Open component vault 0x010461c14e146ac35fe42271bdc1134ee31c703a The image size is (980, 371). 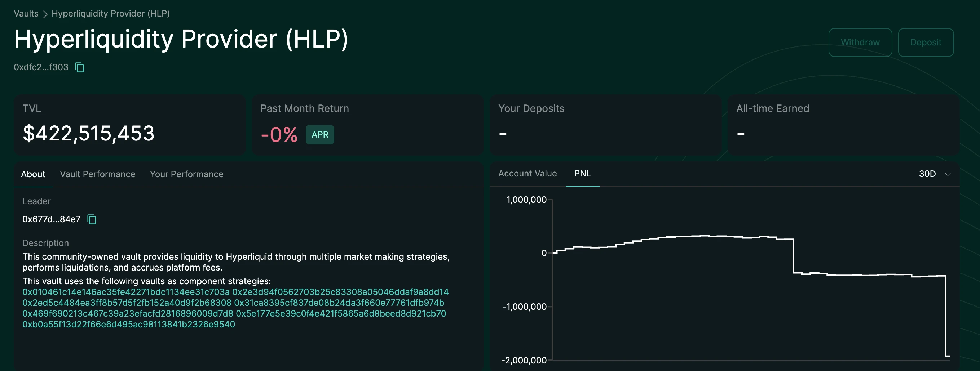pyautogui.click(x=126, y=292)
